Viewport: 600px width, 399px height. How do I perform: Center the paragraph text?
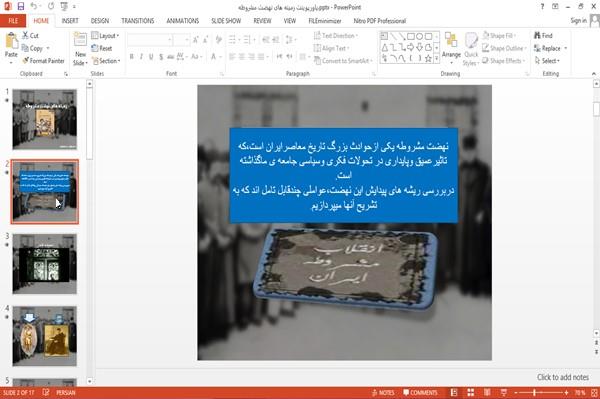coord(242,57)
